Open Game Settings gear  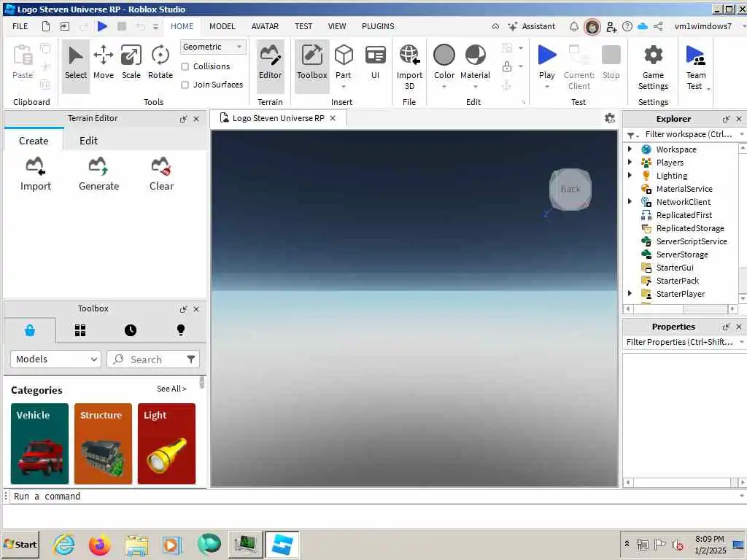[x=653, y=66]
